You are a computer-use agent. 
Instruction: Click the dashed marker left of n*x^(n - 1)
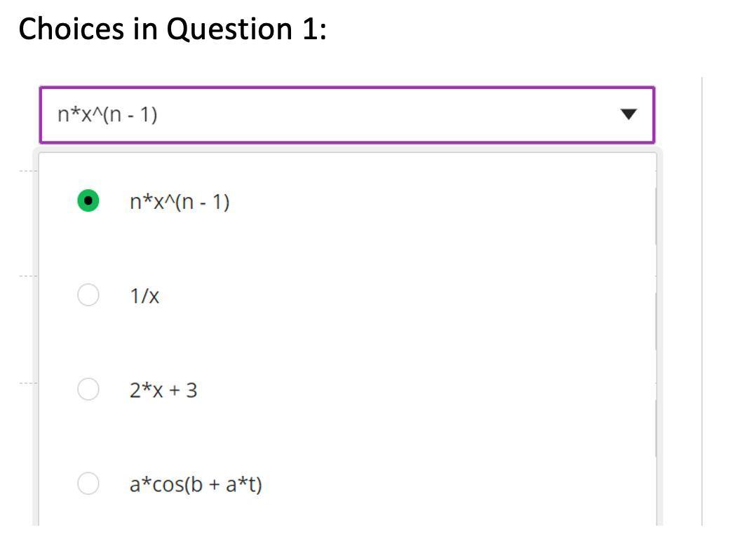(x=25, y=170)
